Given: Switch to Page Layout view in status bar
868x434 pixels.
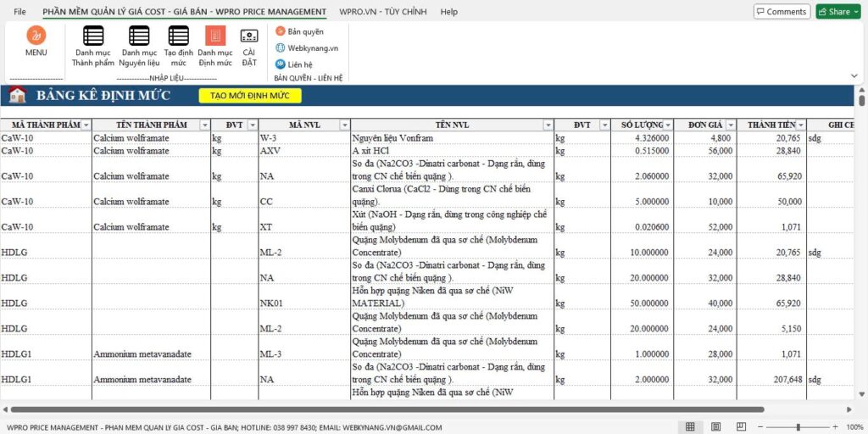Looking at the screenshot, I should [x=716, y=426].
